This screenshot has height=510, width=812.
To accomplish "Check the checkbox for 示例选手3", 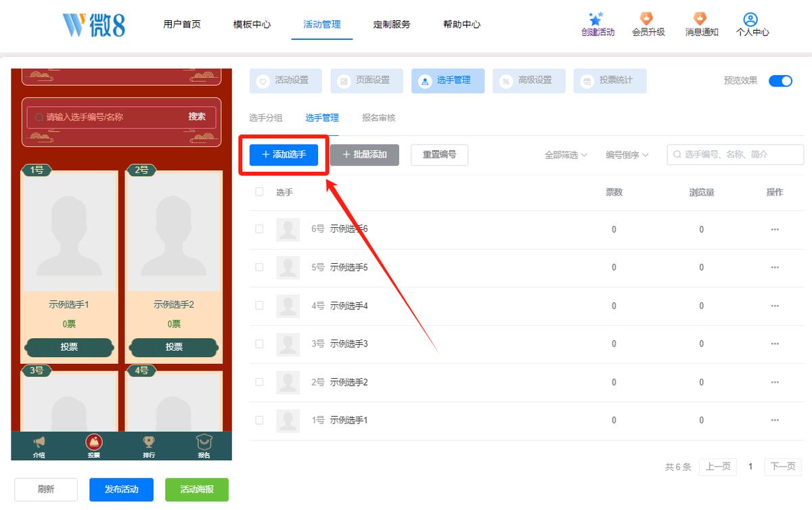I will 259,344.
